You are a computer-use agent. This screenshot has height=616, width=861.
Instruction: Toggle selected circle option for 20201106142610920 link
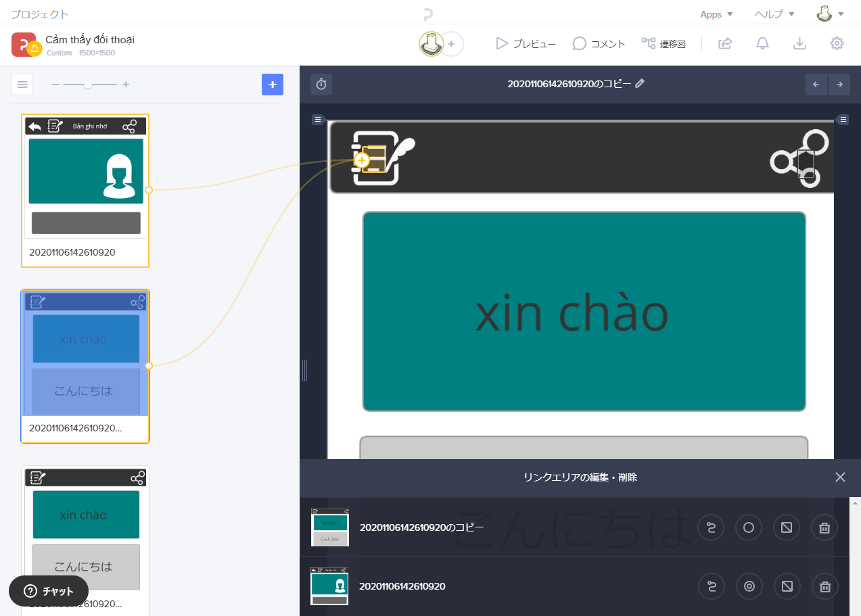(x=749, y=586)
